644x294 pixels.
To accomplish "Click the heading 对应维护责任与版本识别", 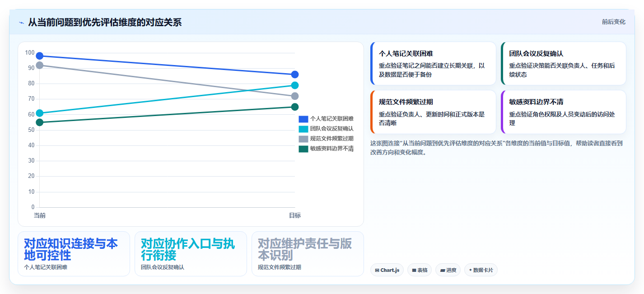I will click(x=304, y=249).
